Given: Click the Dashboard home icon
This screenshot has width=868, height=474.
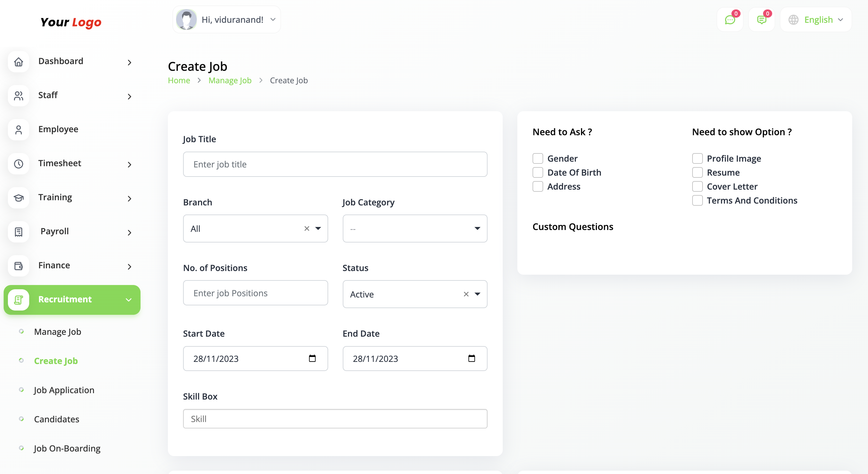Looking at the screenshot, I should click(x=19, y=62).
